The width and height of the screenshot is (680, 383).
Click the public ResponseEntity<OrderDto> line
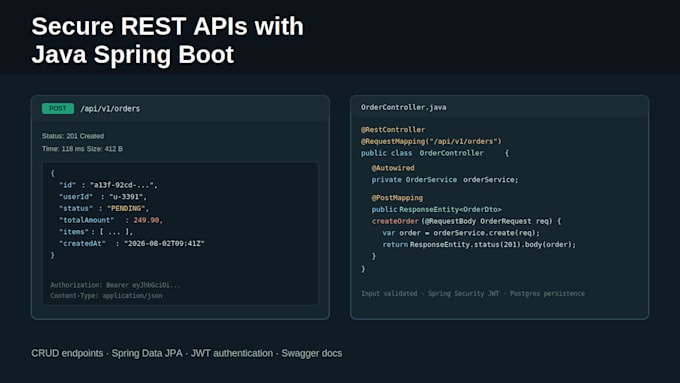point(437,210)
